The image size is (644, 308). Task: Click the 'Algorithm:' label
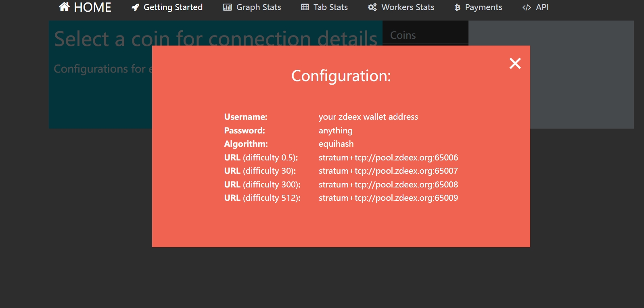coord(246,144)
